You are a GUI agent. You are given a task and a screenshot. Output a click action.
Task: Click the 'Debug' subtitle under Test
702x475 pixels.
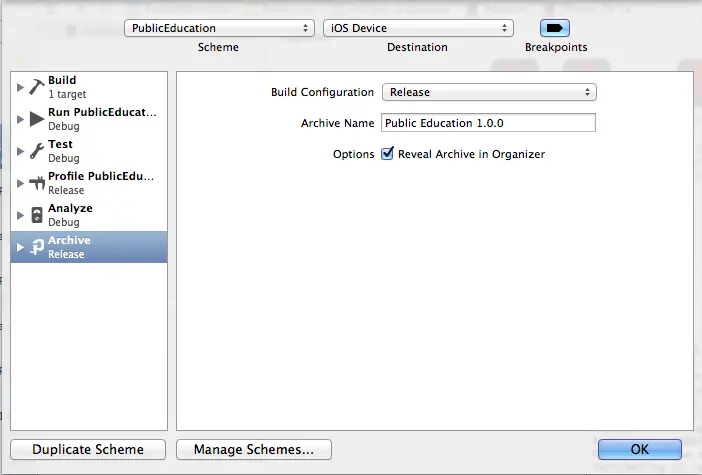click(64, 158)
